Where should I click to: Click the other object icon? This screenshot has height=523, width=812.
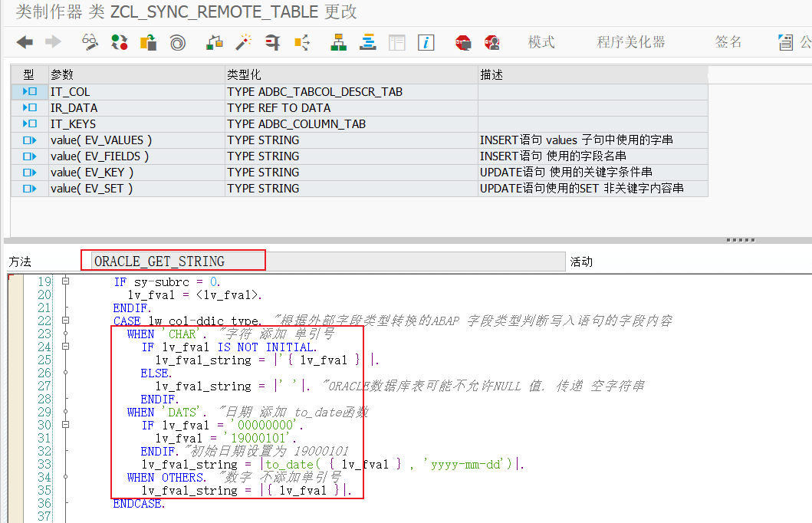[x=149, y=42]
